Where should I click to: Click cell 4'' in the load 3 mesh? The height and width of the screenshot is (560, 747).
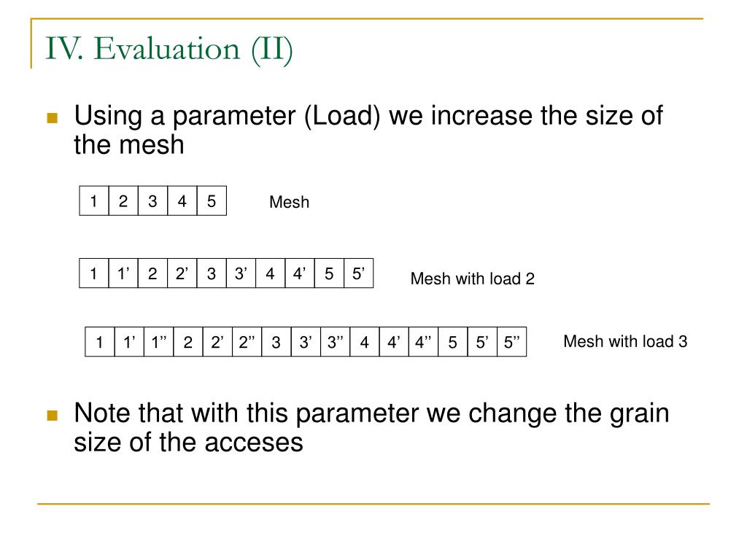click(424, 342)
